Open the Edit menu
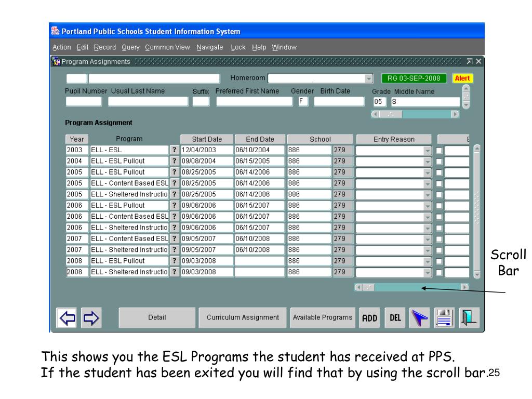 [x=83, y=47]
